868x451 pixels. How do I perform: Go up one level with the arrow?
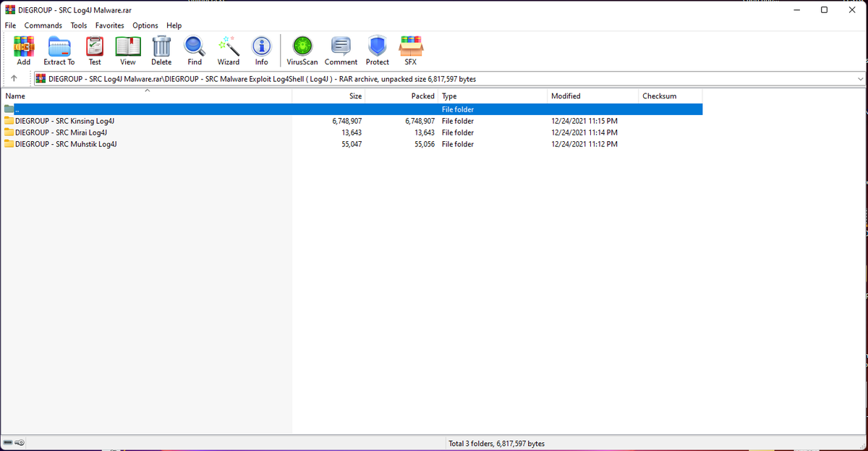pos(14,78)
